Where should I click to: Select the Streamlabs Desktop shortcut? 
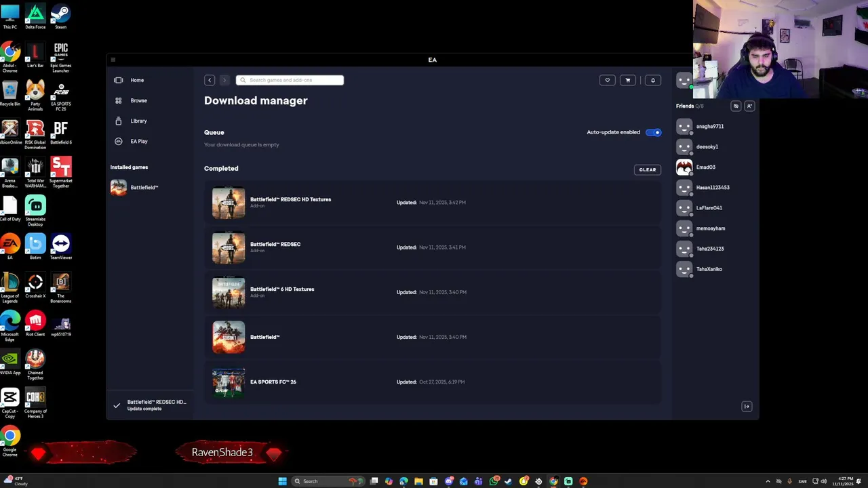tap(35, 211)
